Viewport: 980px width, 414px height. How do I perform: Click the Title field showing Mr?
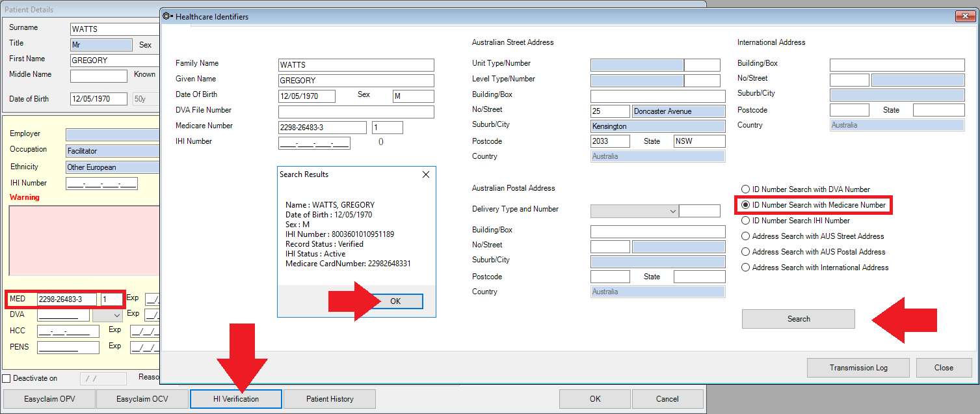coord(101,45)
